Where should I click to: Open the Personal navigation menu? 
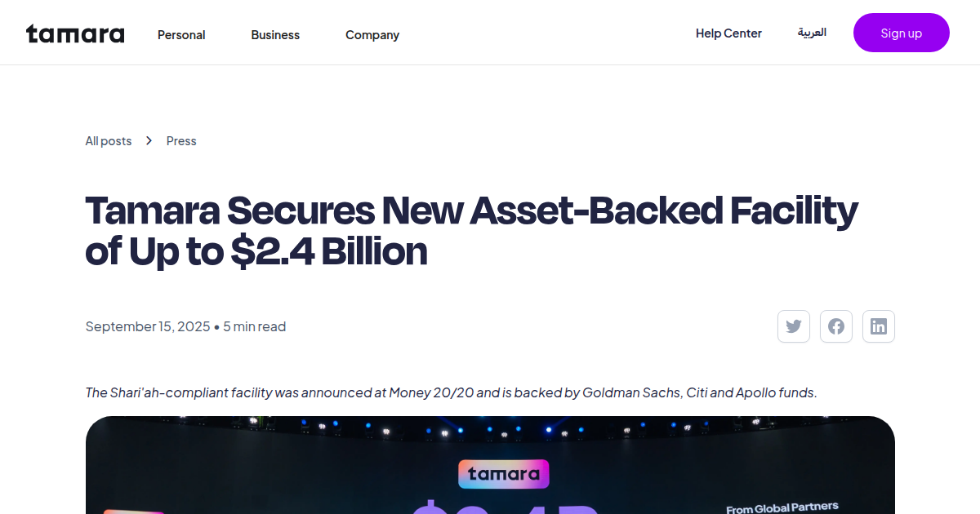181,34
